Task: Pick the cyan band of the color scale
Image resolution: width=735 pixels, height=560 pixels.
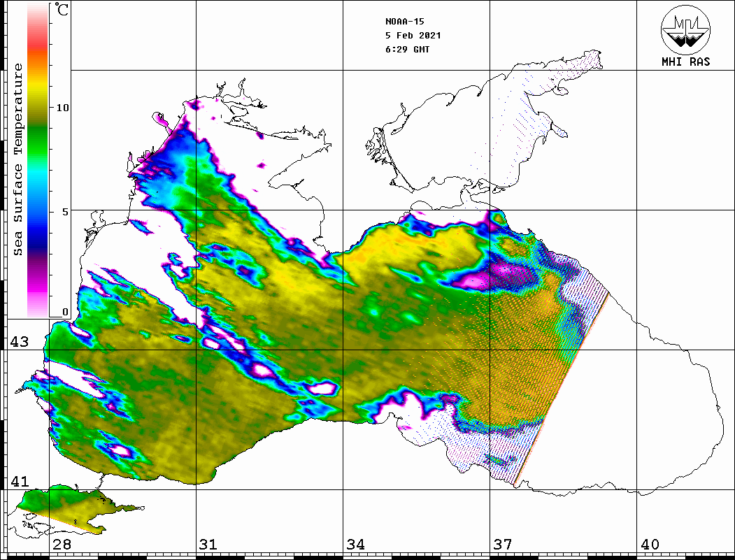Action: tap(38, 173)
